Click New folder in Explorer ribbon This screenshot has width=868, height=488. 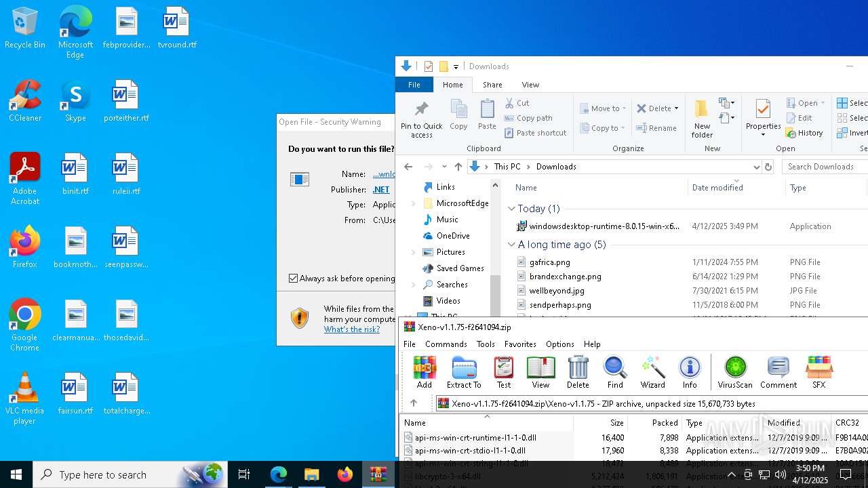(702, 119)
